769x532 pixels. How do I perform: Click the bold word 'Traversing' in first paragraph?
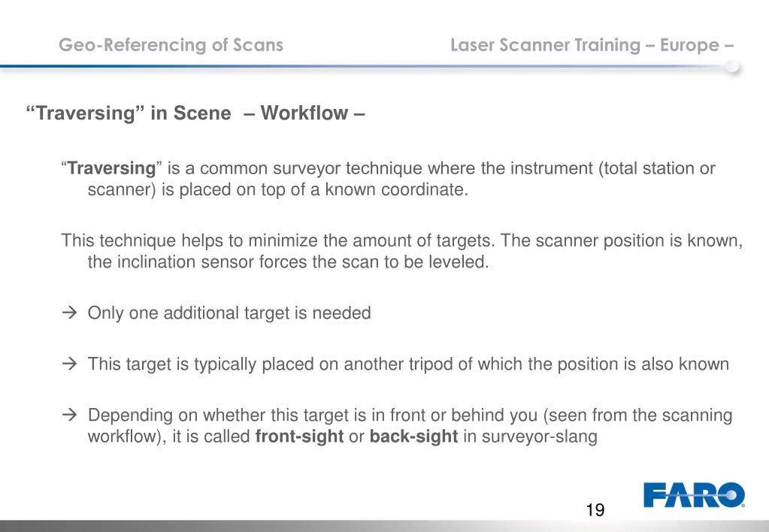click(111, 168)
